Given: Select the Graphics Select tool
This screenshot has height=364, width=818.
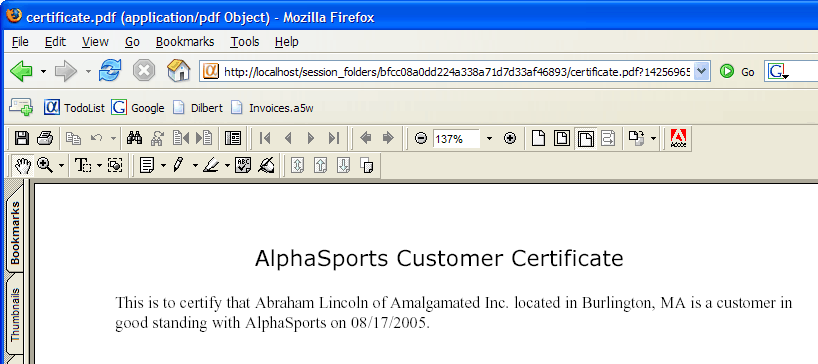Looking at the screenshot, I should tap(115, 166).
